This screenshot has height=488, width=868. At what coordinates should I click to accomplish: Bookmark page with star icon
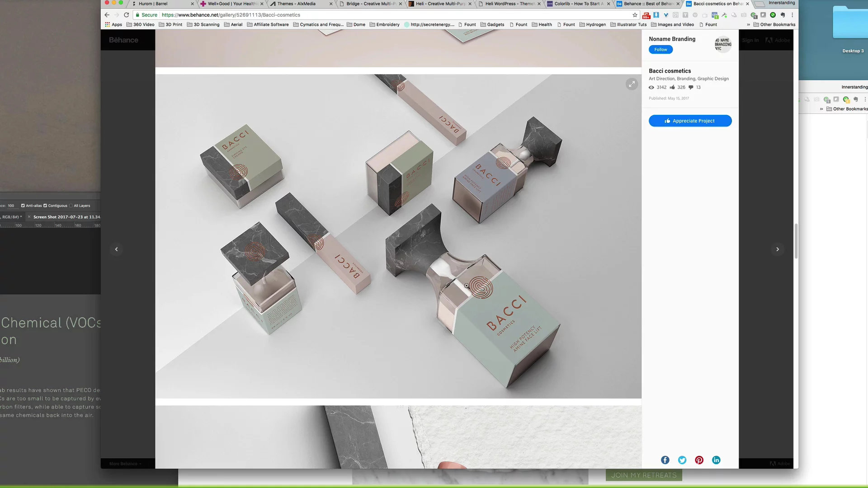point(635,15)
